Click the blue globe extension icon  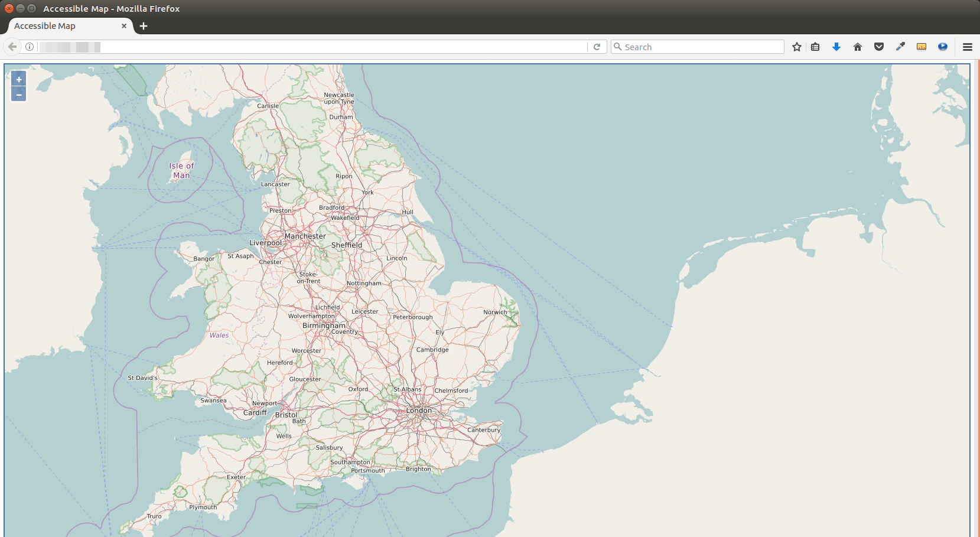click(943, 47)
